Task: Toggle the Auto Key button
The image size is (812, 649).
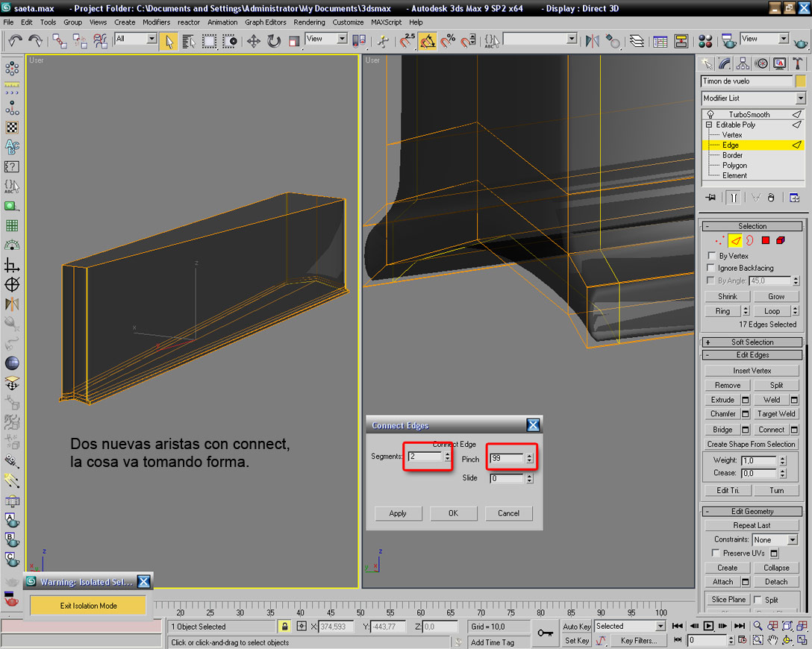Action: pyautogui.click(x=576, y=626)
